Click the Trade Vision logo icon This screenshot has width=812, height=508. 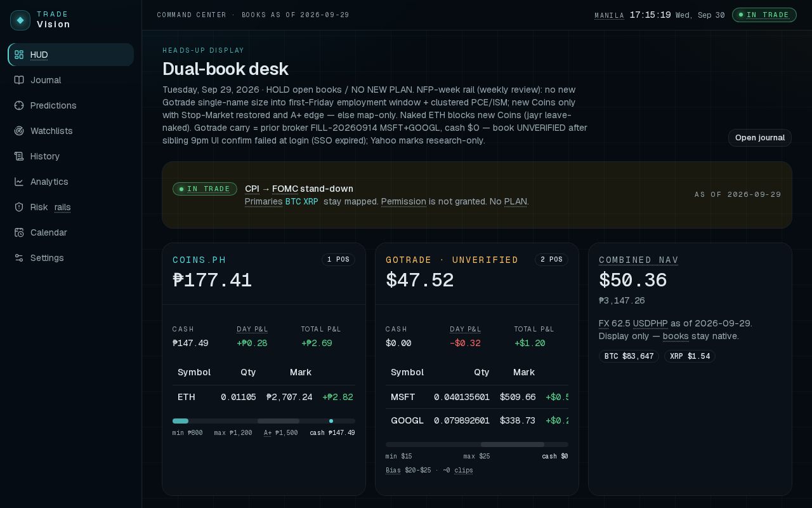point(20,20)
